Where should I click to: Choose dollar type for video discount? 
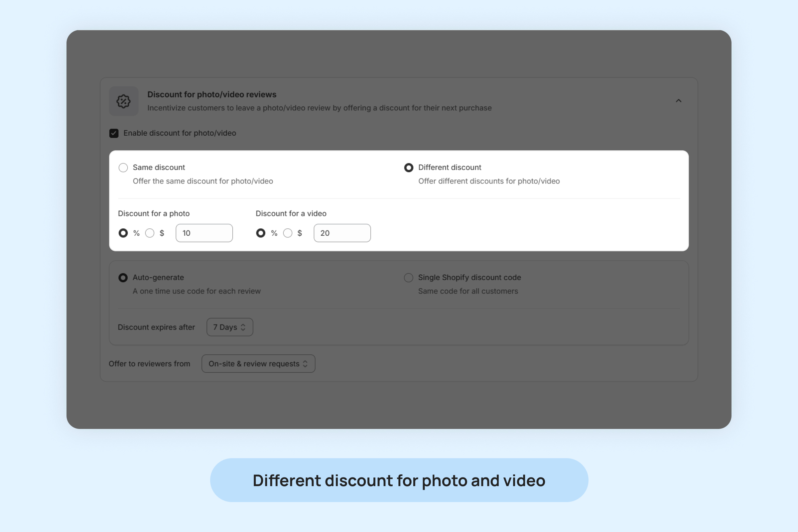coord(288,233)
